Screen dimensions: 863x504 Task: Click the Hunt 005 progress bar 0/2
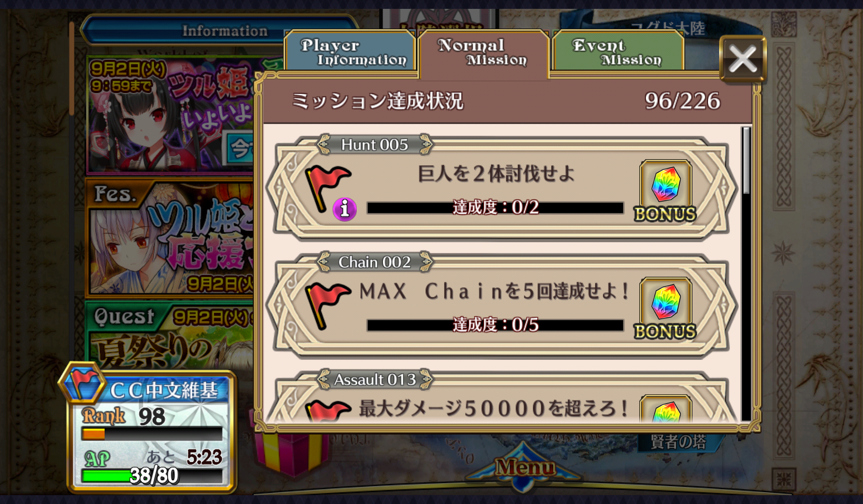495,208
